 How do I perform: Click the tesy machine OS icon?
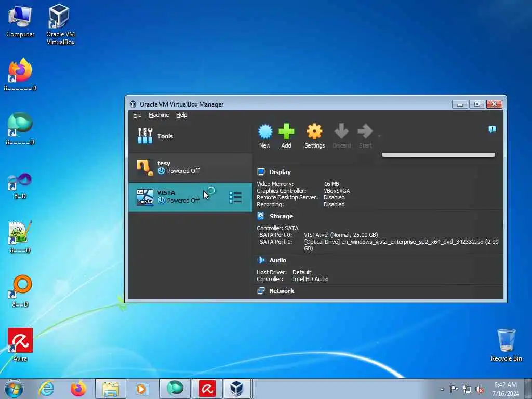tap(145, 168)
